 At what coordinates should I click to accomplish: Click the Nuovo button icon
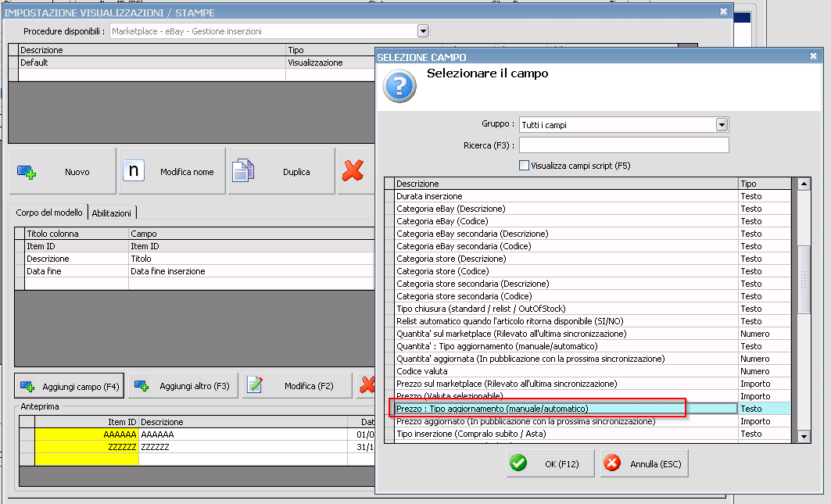pyautogui.click(x=27, y=172)
